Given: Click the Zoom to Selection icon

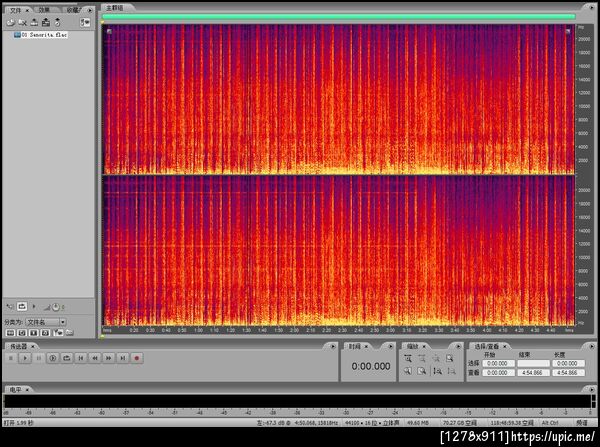Looking at the screenshot, I should (x=450, y=359).
